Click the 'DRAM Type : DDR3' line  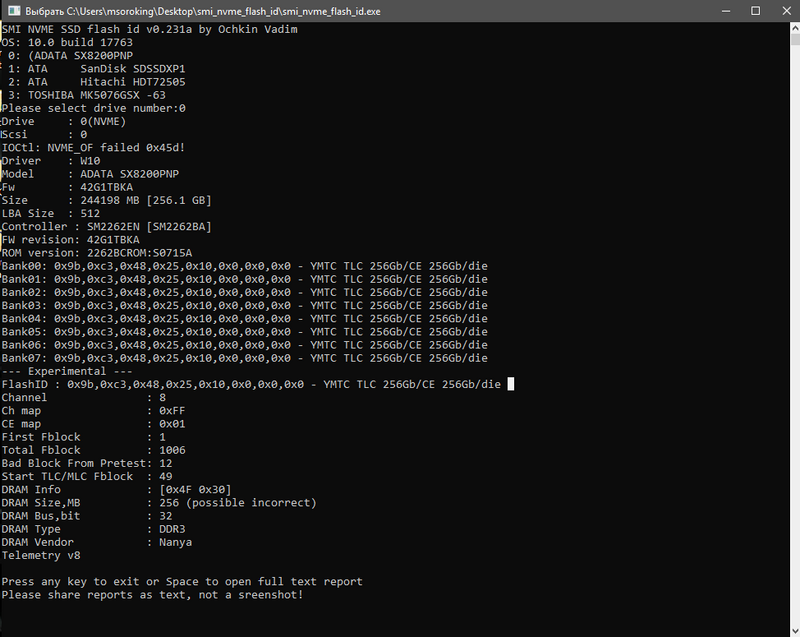[x=93, y=529]
